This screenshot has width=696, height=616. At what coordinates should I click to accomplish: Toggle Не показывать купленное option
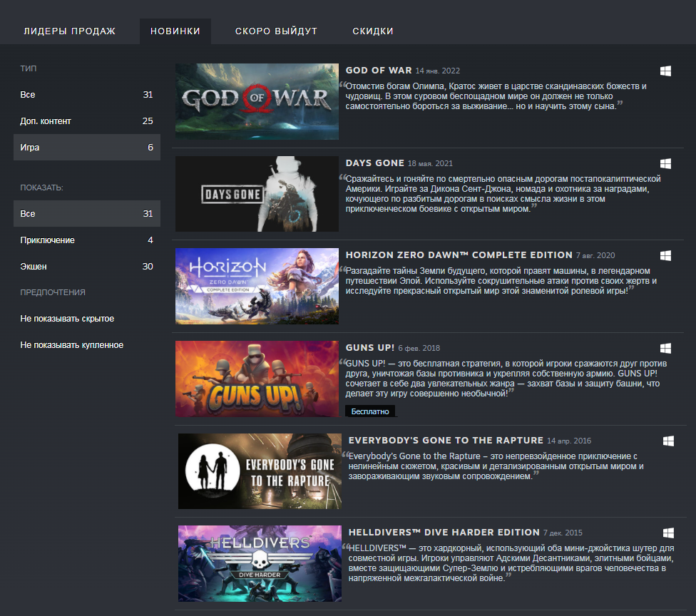(x=72, y=345)
